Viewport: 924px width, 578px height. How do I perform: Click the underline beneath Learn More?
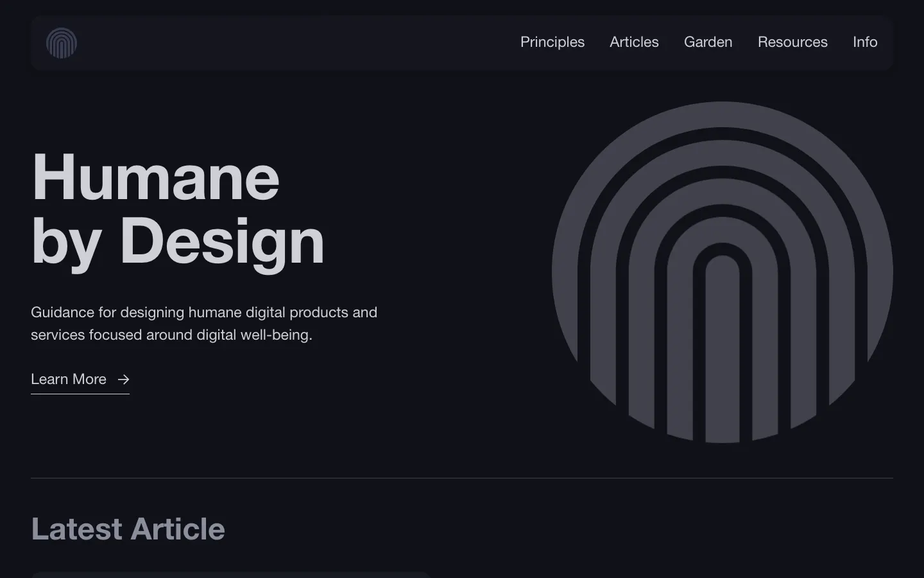[x=80, y=394]
